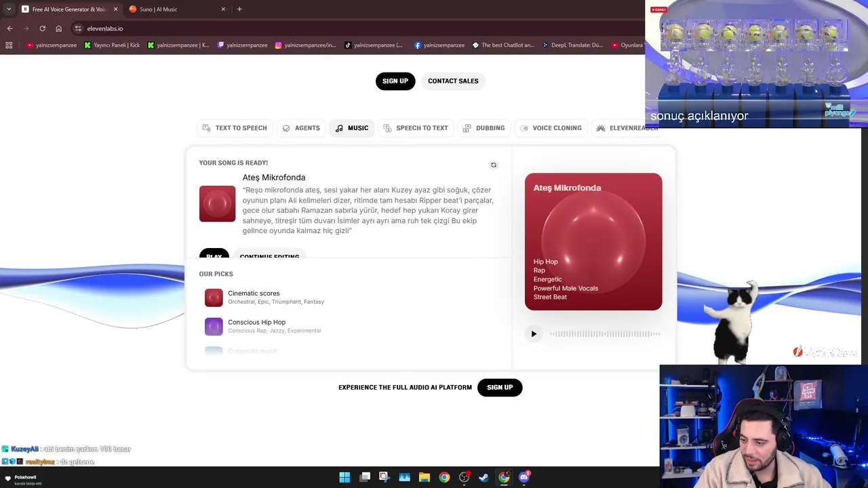The image size is (868, 488).
Task: View site information icon in address bar
Action: [78, 28]
